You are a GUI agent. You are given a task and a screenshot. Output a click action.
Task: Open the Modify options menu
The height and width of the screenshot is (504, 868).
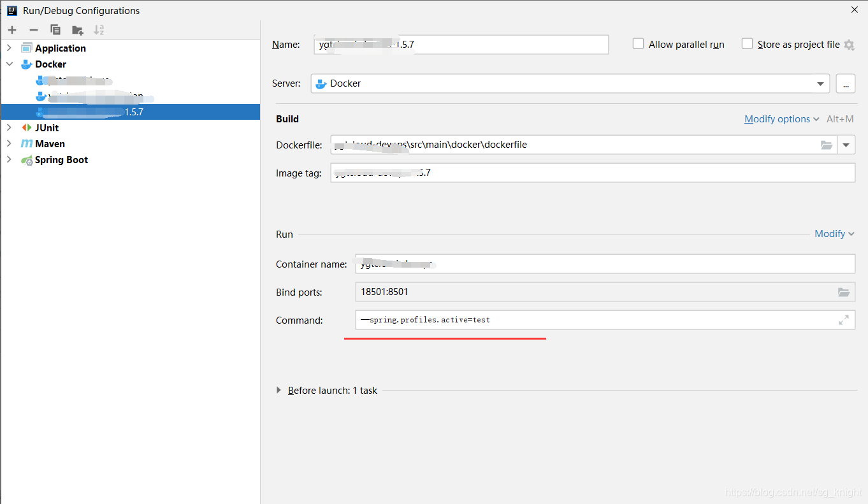[778, 119]
